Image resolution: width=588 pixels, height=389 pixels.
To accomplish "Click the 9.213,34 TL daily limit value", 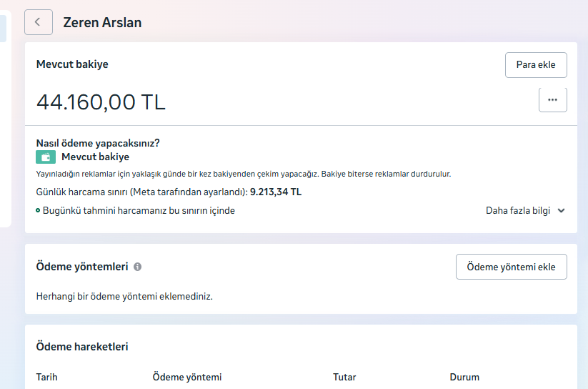I will click(x=276, y=192).
